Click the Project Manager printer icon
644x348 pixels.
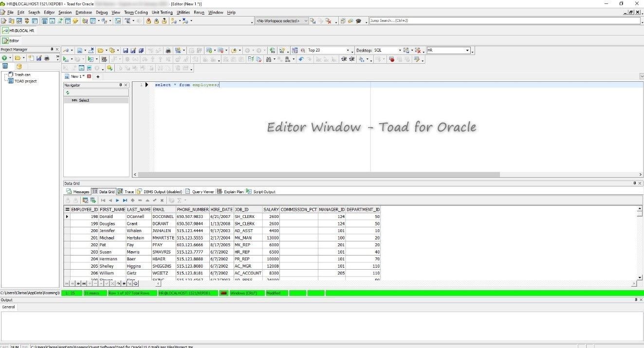[x=47, y=58]
